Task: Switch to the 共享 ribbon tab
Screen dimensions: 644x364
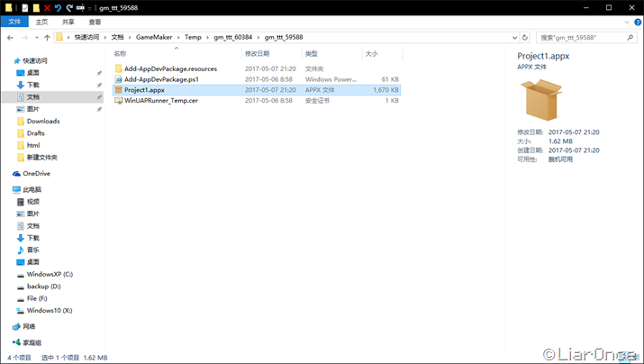Action: click(68, 22)
